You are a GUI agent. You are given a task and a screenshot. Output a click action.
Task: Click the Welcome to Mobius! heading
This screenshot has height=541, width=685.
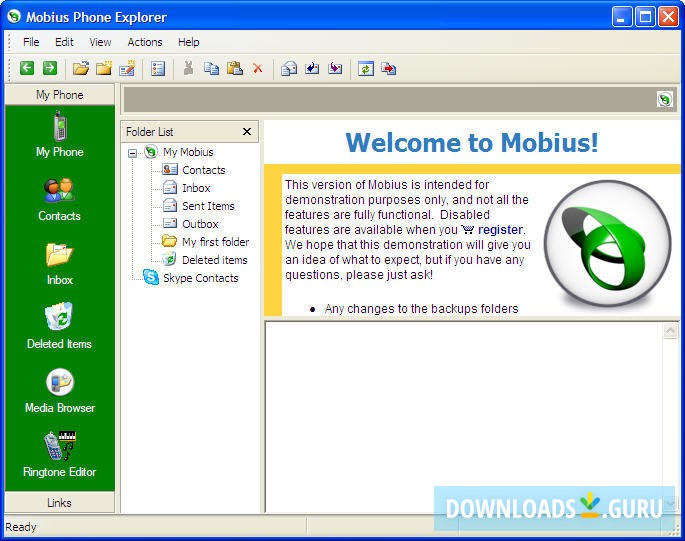click(x=472, y=142)
